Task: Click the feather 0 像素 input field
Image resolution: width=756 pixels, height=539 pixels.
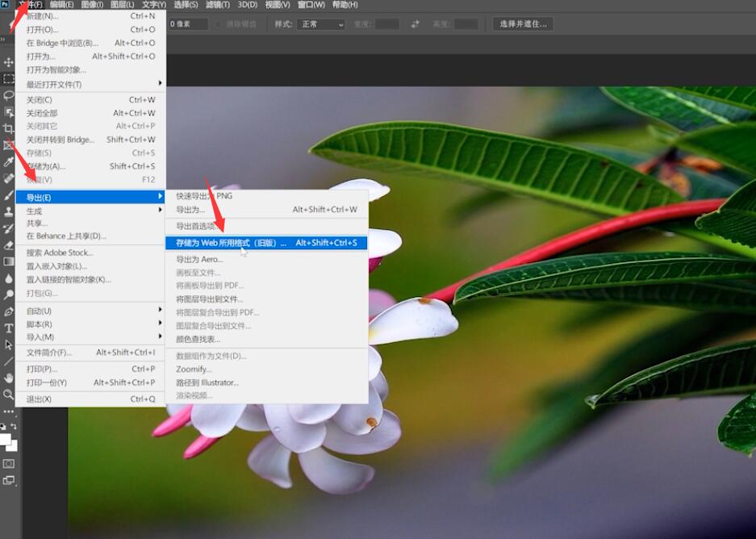Action: pos(187,24)
